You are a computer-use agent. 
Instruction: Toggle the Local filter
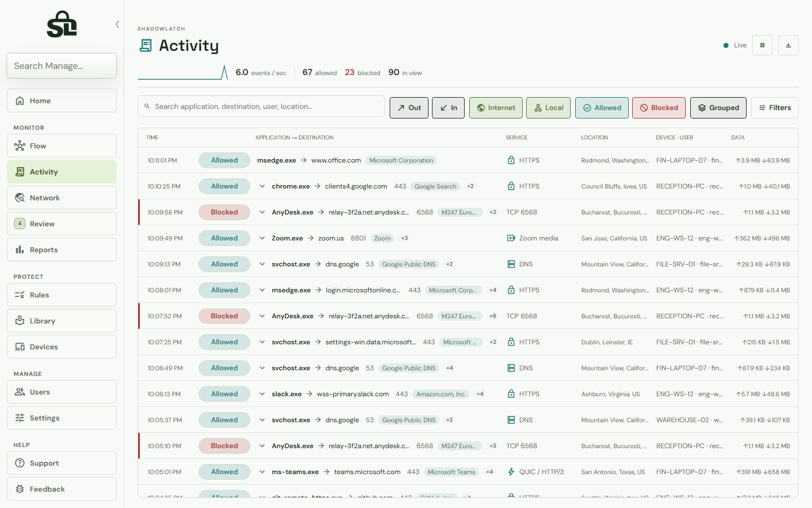(549, 108)
